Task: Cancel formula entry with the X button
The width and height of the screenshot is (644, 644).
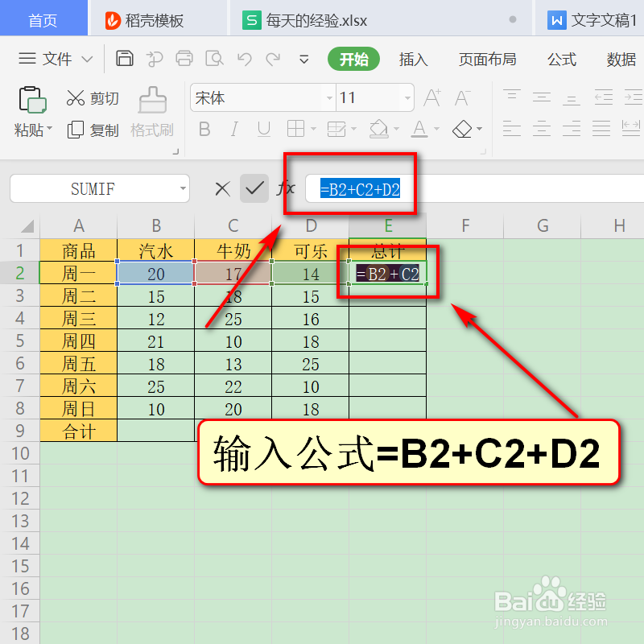Action: click(223, 188)
